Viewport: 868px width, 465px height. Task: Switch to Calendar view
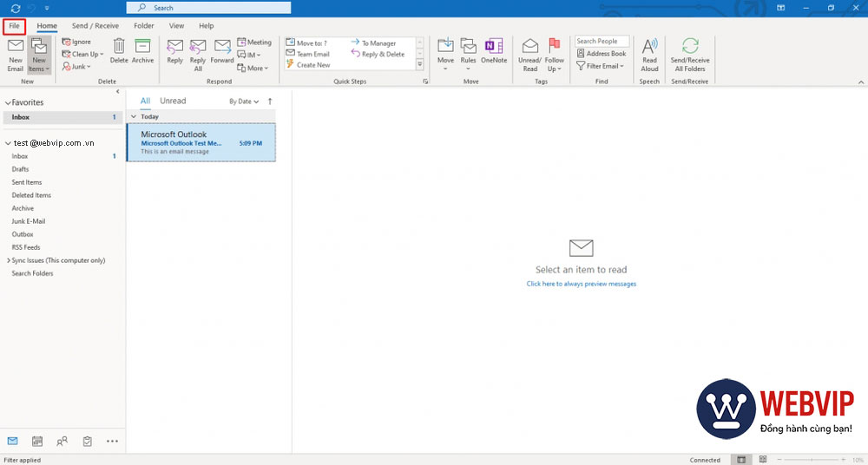coord(37,442)
